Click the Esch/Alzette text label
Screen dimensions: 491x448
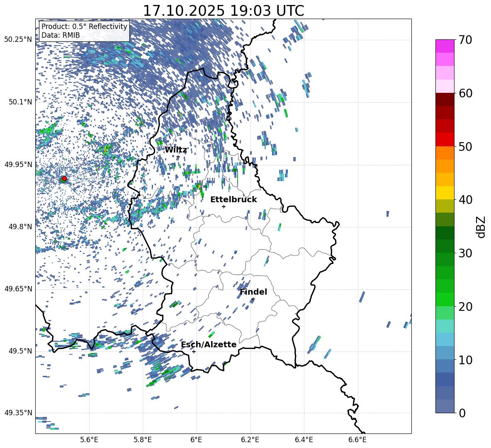(209, 344)
